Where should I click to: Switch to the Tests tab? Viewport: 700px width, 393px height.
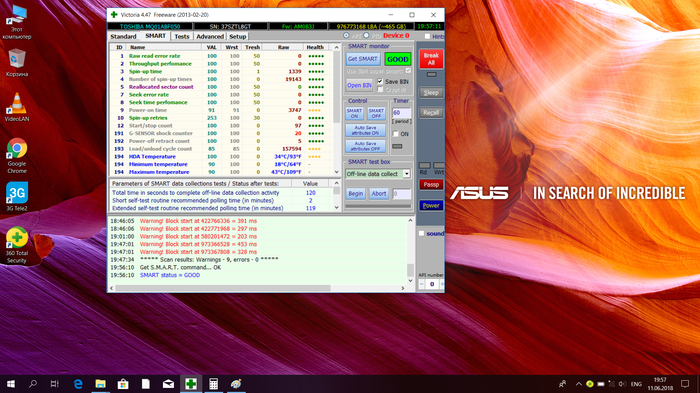(182, 37)
